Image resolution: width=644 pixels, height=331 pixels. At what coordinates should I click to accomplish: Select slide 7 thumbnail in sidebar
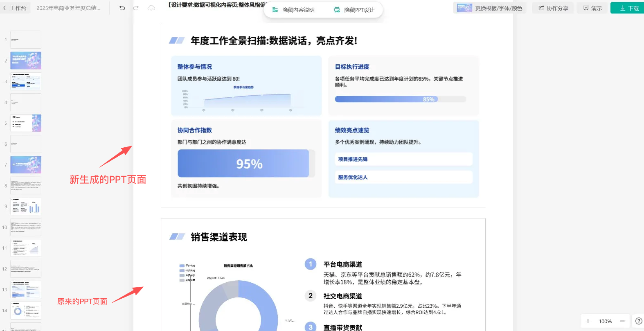coord(26,164)
